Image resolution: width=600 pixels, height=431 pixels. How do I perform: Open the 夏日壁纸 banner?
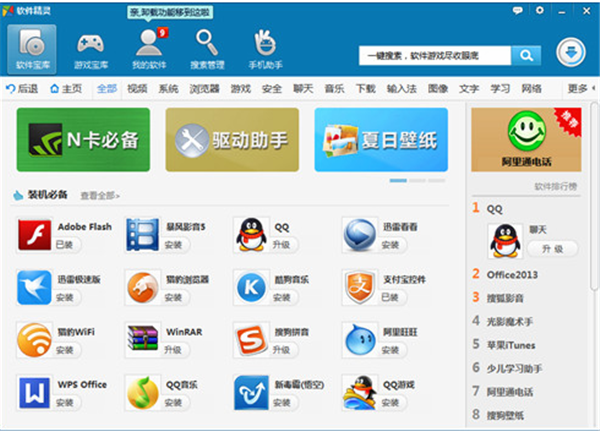(381, 140)
